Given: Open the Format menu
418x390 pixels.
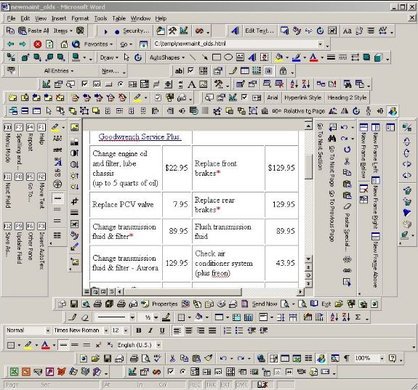Looking at the screenshot, I should coord(80,18).
